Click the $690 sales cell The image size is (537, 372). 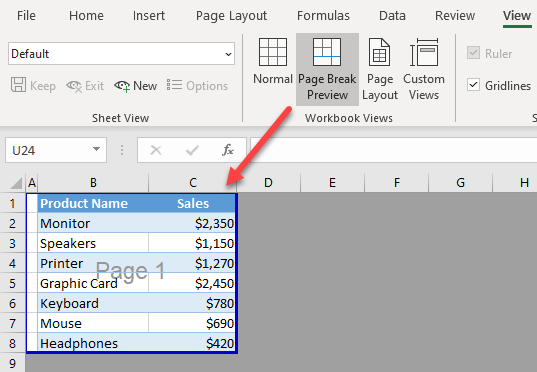pyautogui.click(x=192, y=323)
